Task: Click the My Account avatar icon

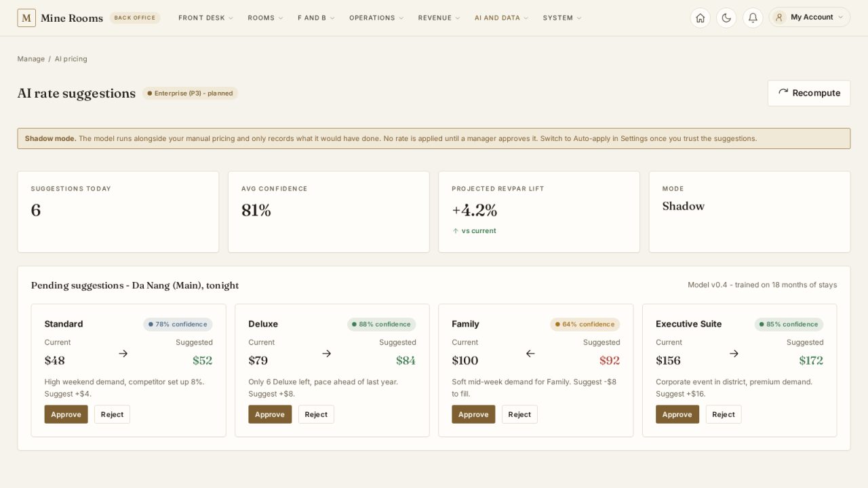Action: point(779,18)
